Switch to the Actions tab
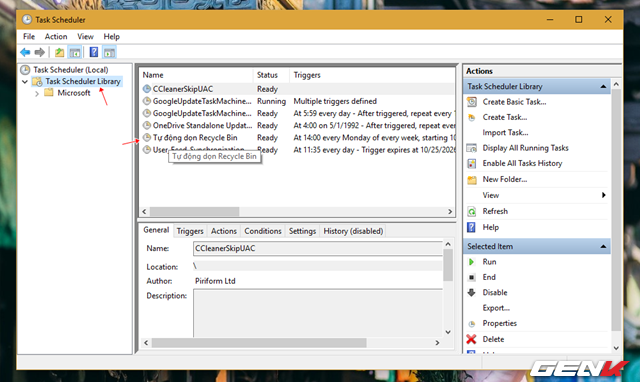This screenshot has height=382, width=640. pos(224,231)
